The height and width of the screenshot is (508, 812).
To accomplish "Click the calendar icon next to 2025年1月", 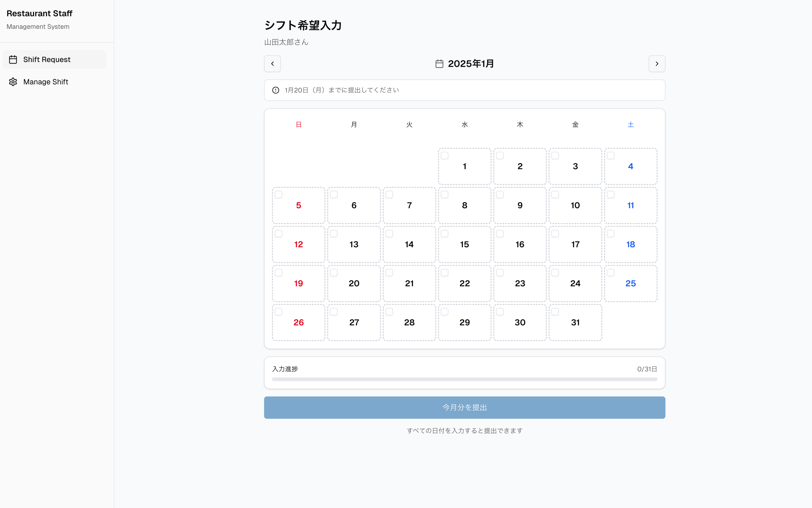I will [x=439, y=63].
